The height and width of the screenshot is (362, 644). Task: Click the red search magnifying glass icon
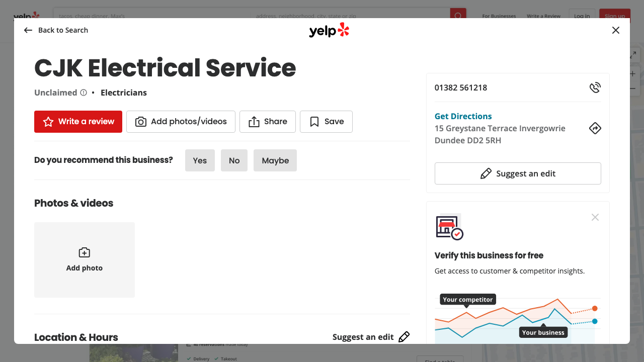click(457, 16)
